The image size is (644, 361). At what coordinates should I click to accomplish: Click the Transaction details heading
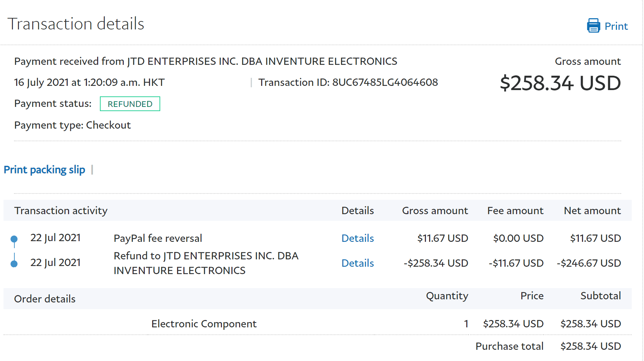(x=76, y=24)
